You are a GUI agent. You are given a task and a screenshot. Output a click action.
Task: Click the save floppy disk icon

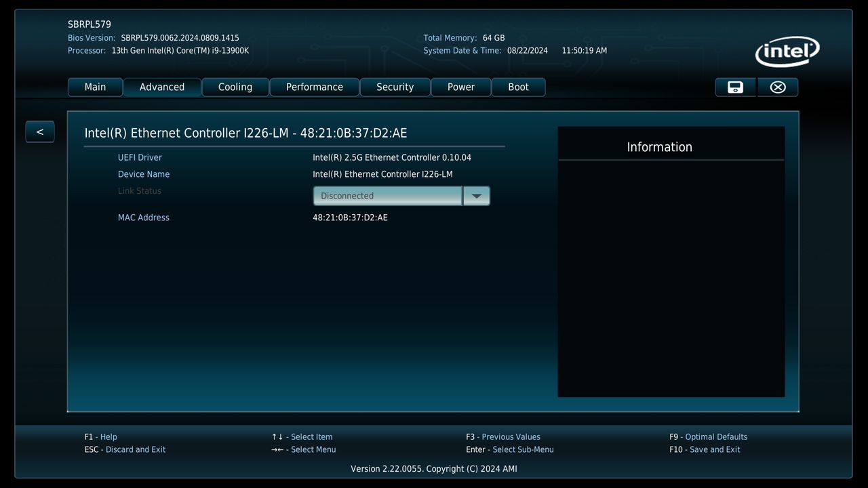[735, 87]
